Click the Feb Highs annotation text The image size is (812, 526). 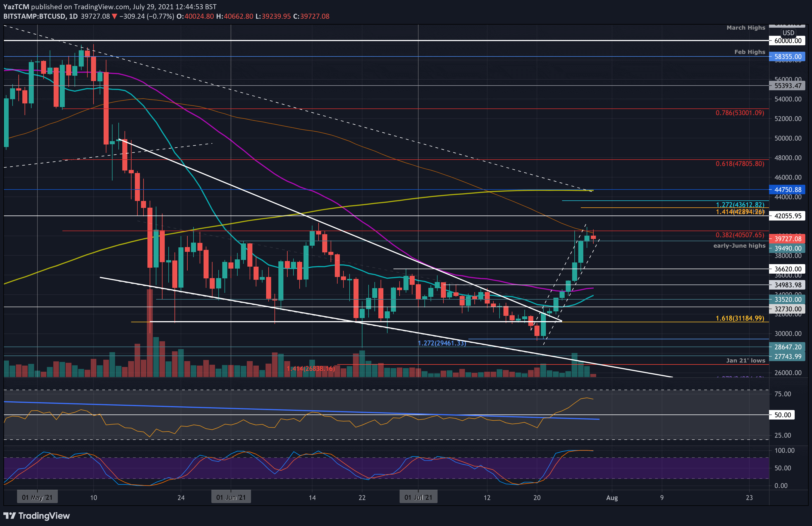click(749, 52)
